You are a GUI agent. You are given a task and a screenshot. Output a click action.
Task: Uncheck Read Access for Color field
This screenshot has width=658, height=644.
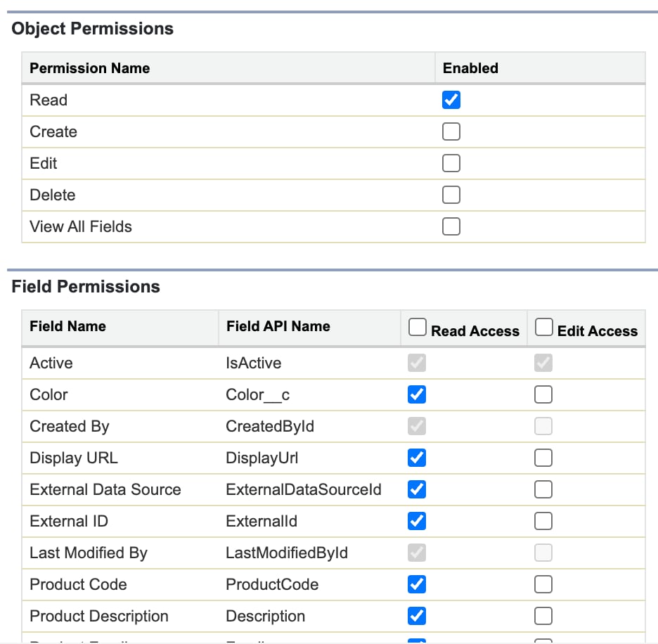(x=417, y=394)
